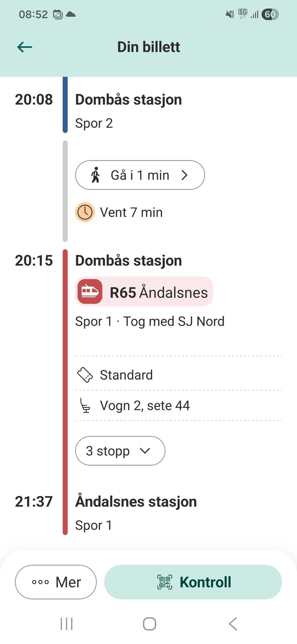Image resolution: width=297 pixels, height=644 pixels.
Task: Tap the orange wait clock icon
Action: 85,212
